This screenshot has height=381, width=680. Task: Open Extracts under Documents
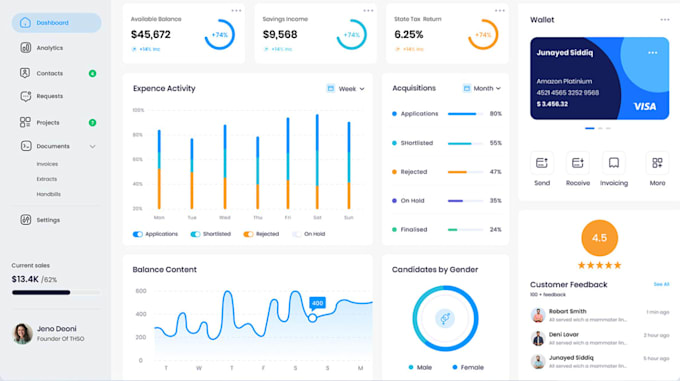coord(47,179)
